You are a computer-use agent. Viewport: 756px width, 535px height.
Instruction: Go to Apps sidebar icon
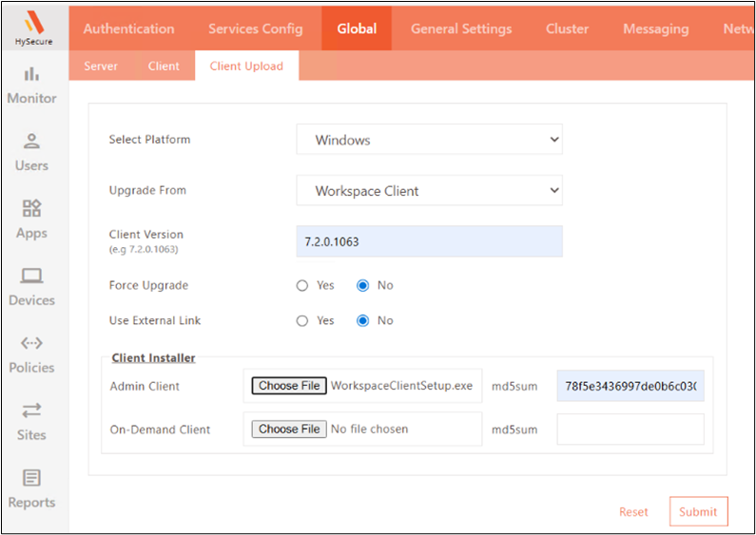31,209
